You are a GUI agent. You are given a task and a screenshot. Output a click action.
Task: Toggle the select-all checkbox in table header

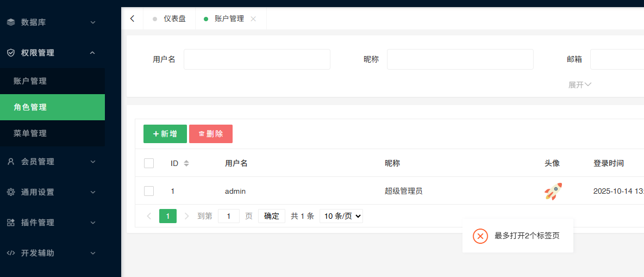[149, 163]
